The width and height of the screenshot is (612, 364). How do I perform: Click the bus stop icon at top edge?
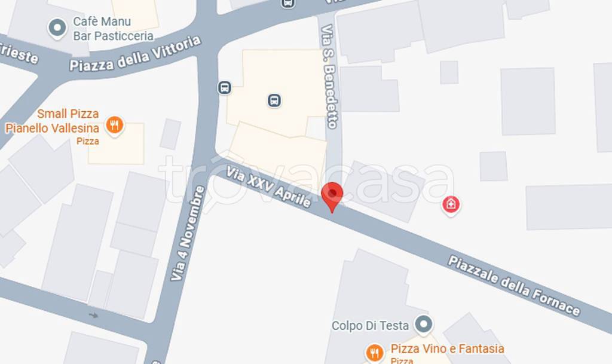(287, 3)
